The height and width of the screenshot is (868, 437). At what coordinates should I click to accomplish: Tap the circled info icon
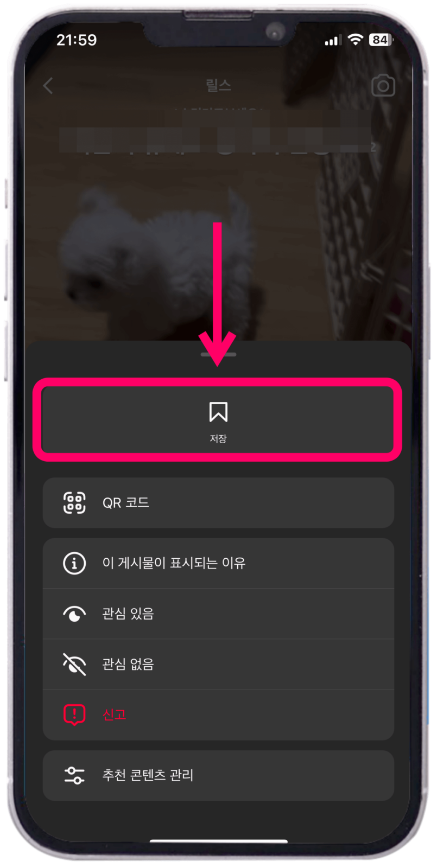pyautogui.click(x=74, y=563)
